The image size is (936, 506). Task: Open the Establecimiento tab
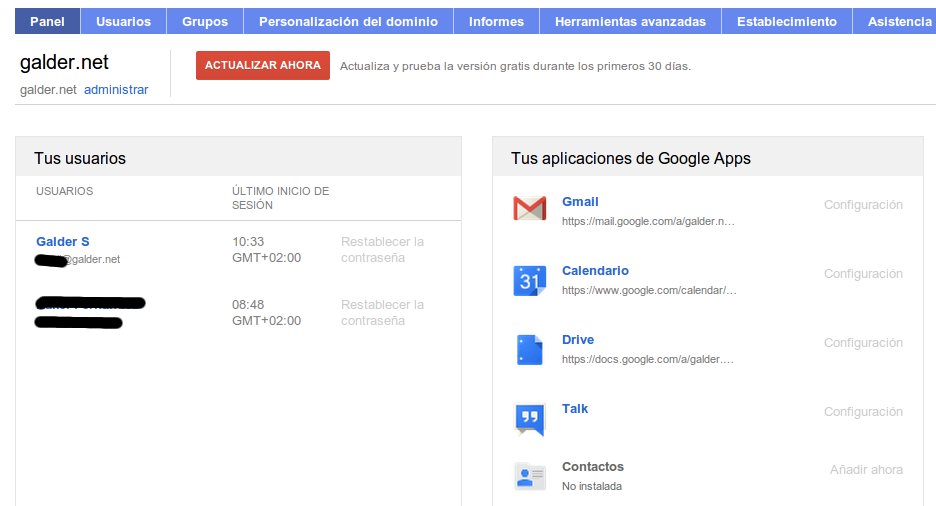pyautogui.click(x=787, y=21)
